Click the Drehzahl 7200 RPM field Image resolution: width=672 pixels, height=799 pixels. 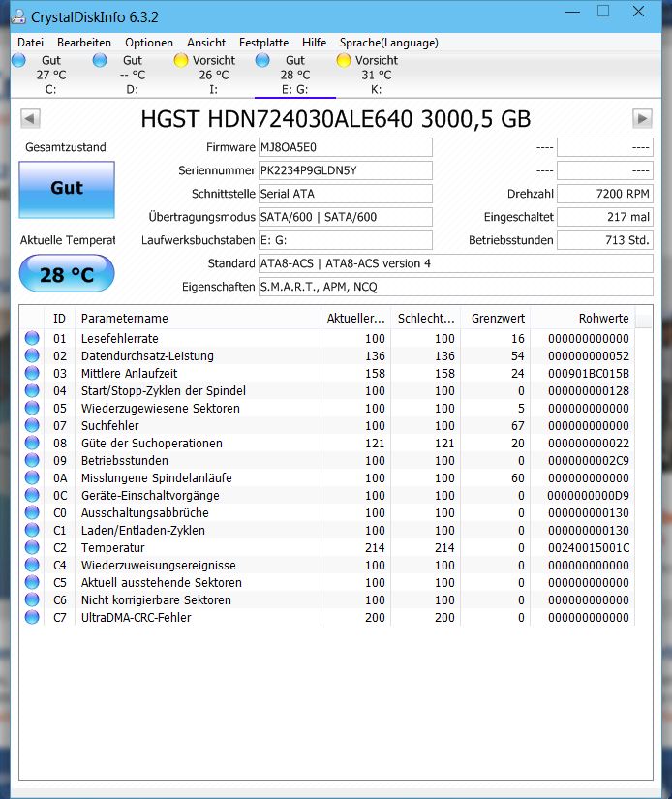pyautogui.click(x=605, y=194)
